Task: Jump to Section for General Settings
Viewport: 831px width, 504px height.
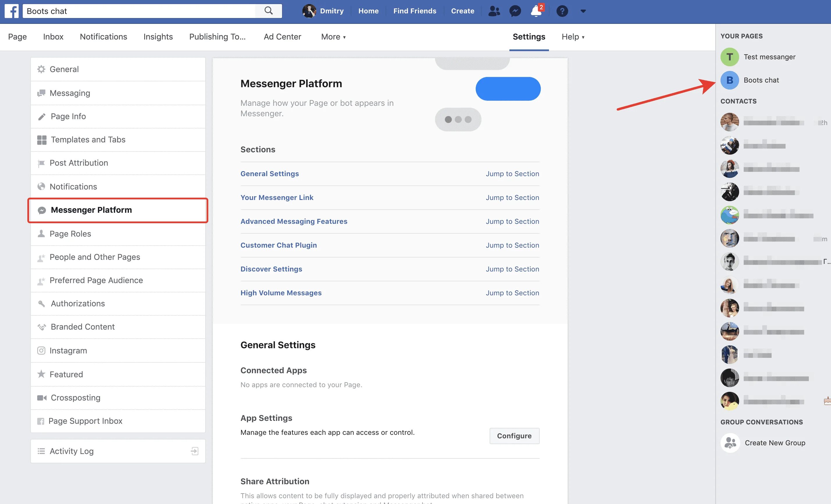Action: pos(512,174)
